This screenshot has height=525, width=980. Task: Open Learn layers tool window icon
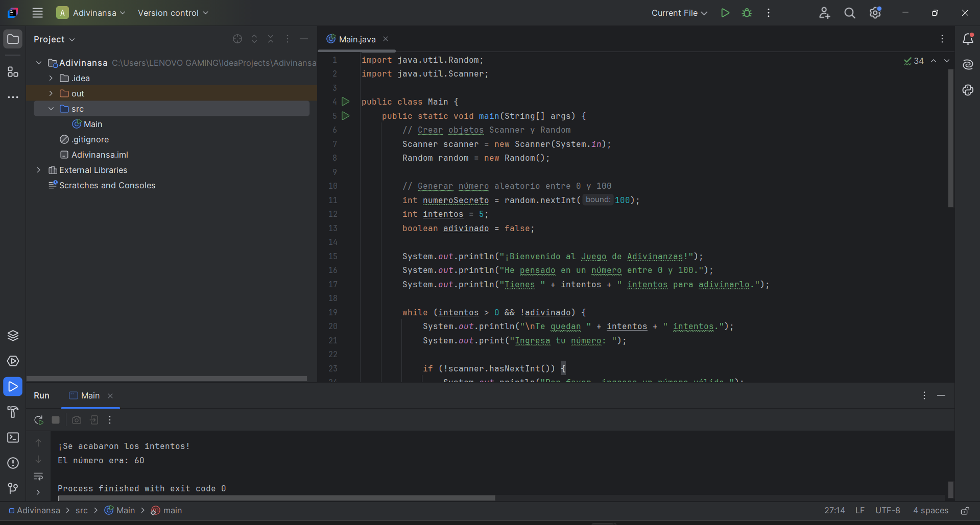[13, 335]
